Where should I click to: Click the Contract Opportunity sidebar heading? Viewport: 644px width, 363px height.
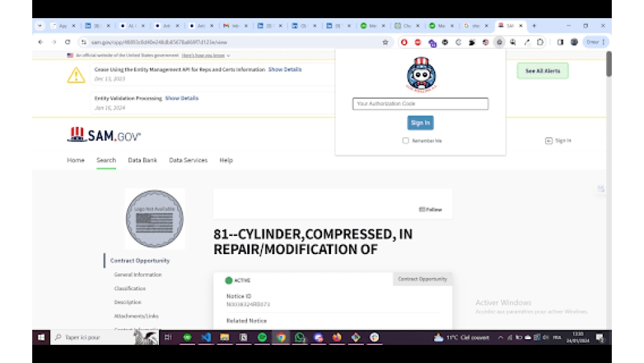click(140, 260)
